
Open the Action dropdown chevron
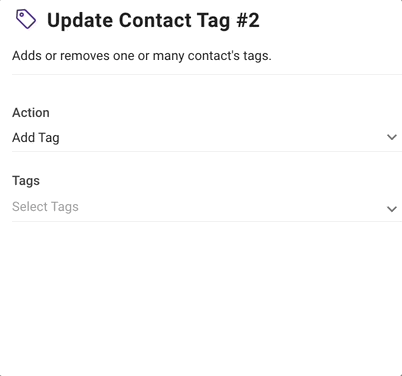[392, 137]
